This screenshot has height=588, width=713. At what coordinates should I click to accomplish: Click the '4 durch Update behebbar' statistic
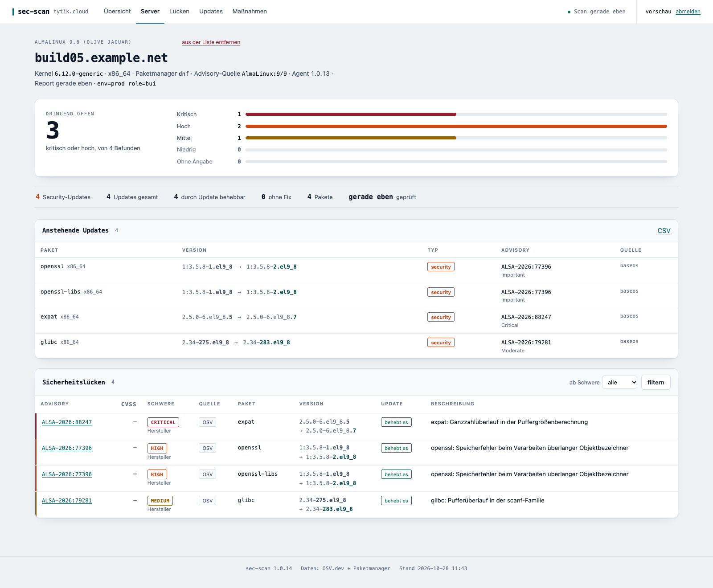[209, 197]
